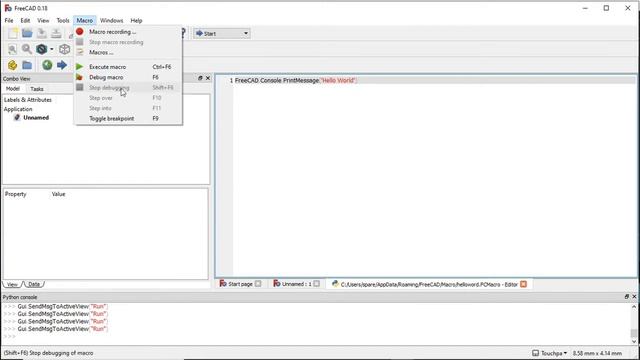This screenshot has height=360, width=640.
Task: Click the green Previous page arrow icon
Action: tap(47, 65)
